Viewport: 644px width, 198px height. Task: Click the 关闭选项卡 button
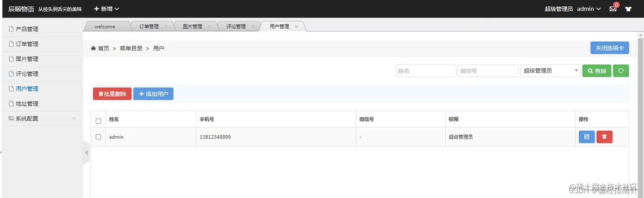coord(609,48)
